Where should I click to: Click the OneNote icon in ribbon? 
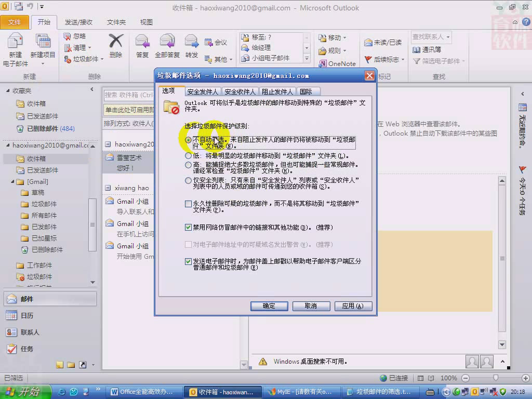pyautogui.click(x=322, y=63)
